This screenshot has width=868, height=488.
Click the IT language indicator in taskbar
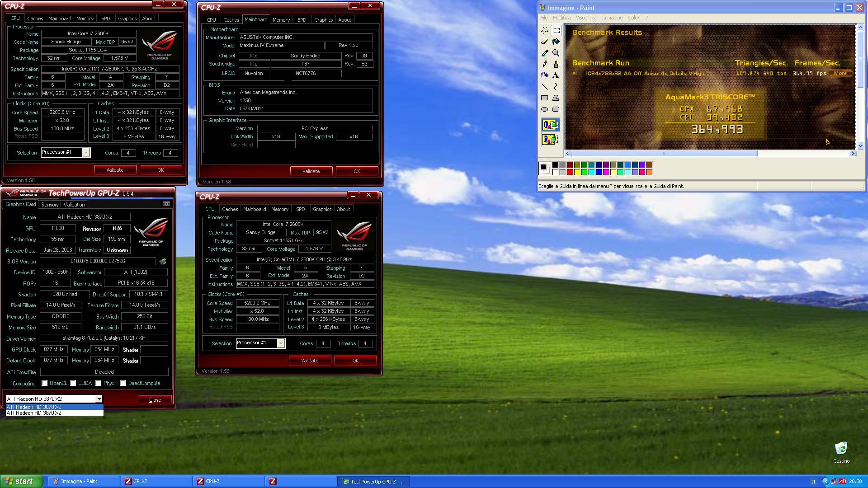coord(813,482)
